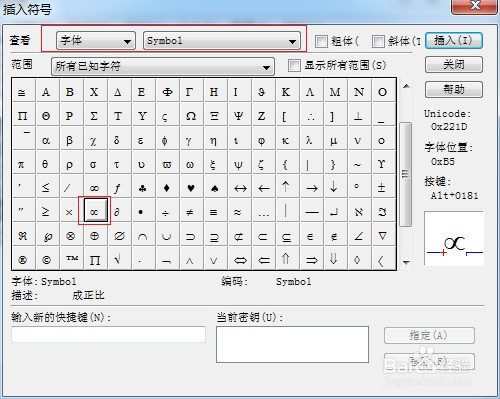The image size is (500, 399).
Task: Select the pi symbol cell
Action: 22,164
